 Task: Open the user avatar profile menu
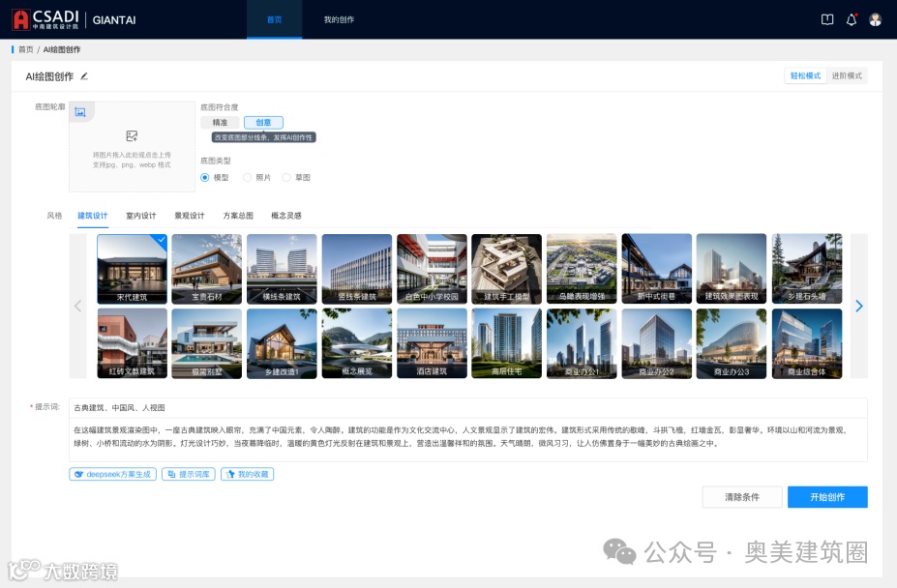(x=876, y=19)
